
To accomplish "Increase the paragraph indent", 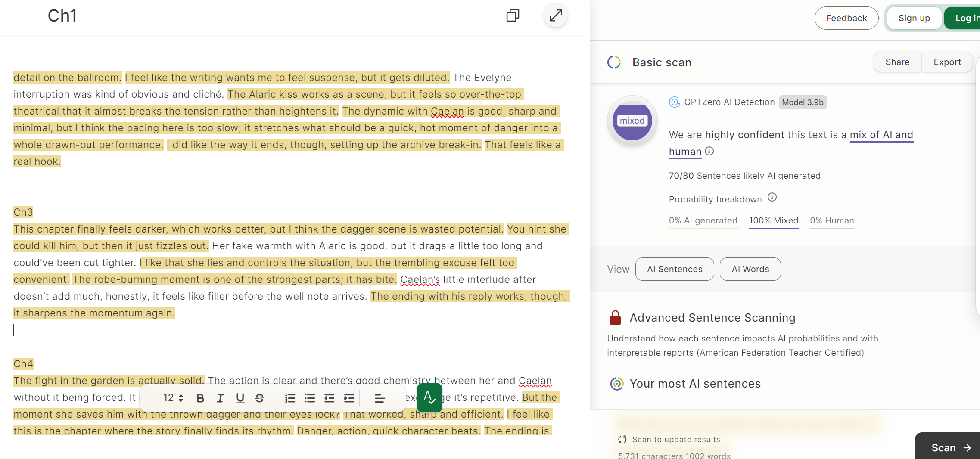I will pos(349,398).
